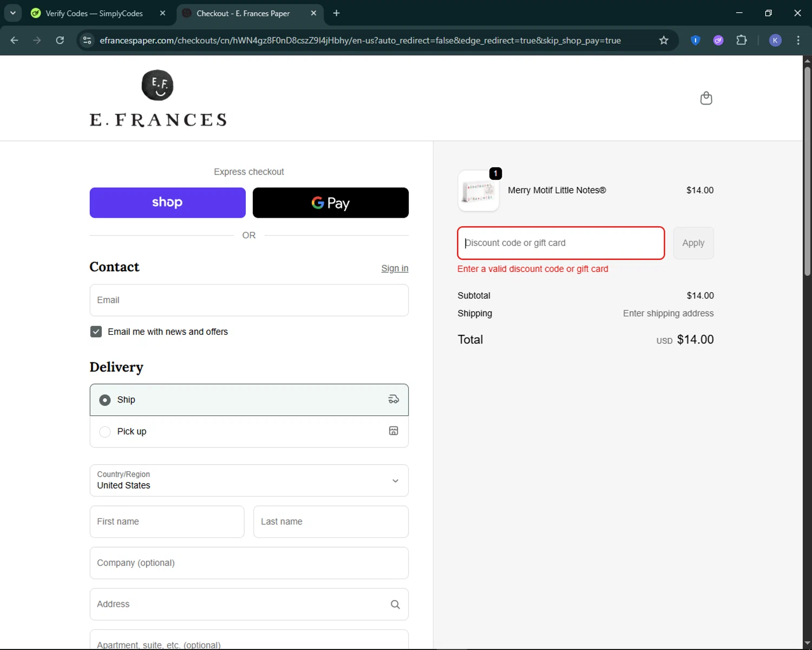This screenshot has width=812, height=650.
Task: Open the shopping bag cart icon
Action: 706,98
